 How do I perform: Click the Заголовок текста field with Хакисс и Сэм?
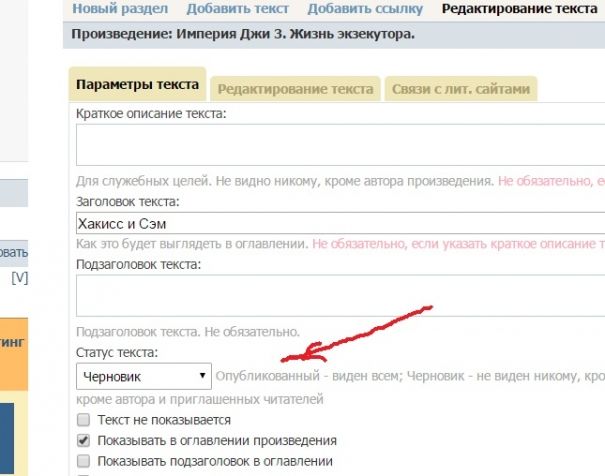point(340,223)
